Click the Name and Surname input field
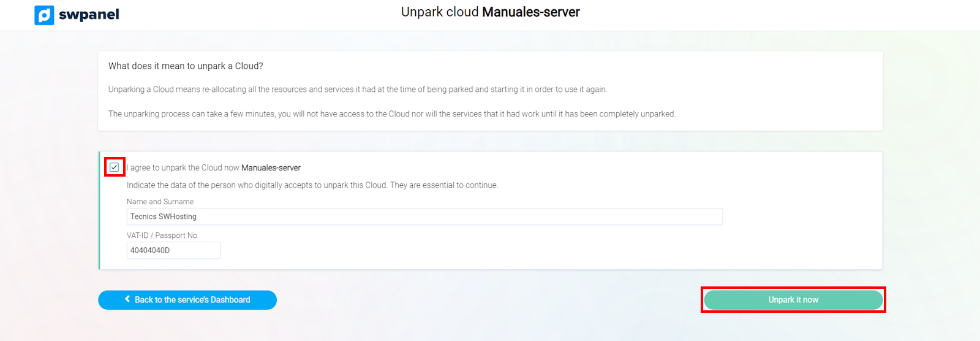The width and height of the screenshot is (980, 341). tap(424, 216)
